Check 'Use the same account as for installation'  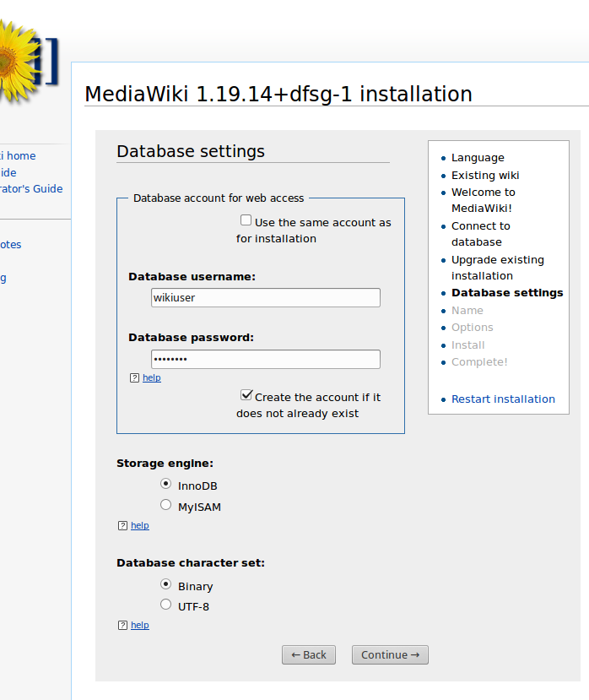246,220
